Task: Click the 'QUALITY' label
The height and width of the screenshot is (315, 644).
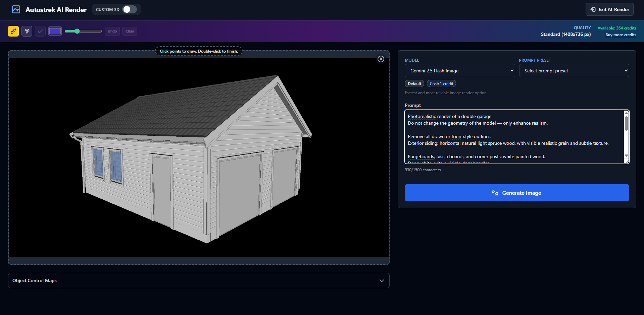Action: coord(582,28)
